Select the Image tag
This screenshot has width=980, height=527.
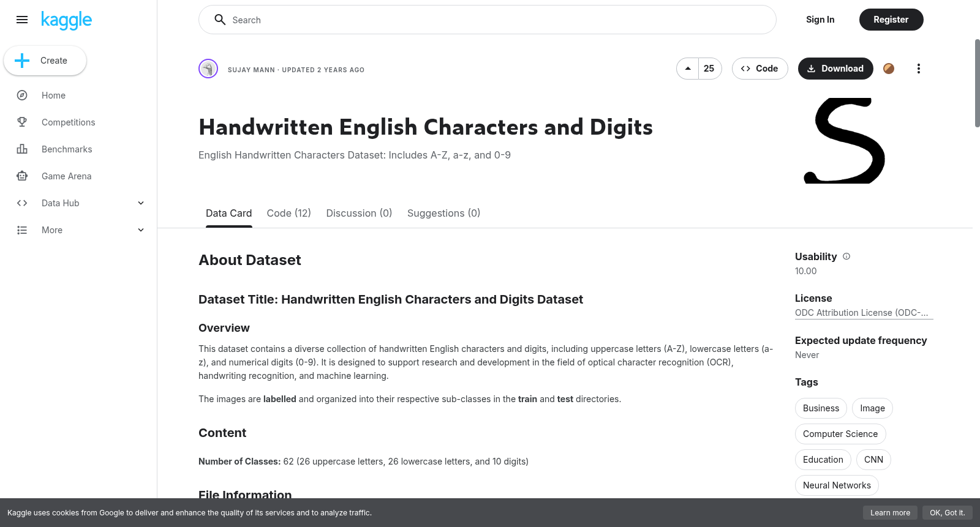coord(872,408)
